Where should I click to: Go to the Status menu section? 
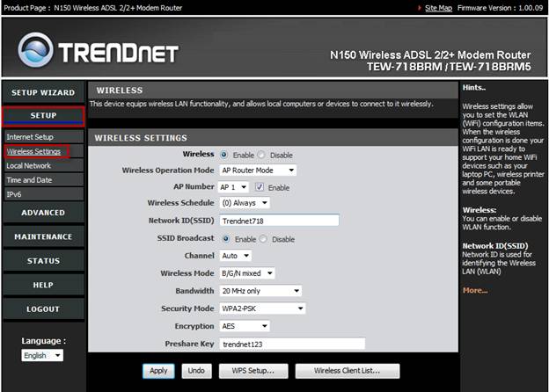coord(43,261)
